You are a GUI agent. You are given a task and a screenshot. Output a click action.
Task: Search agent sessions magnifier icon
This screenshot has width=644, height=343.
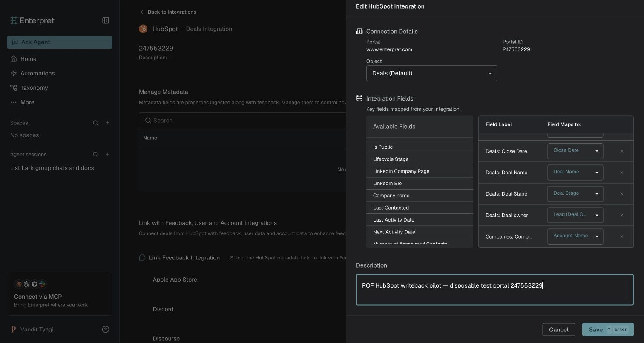(95, 154)
